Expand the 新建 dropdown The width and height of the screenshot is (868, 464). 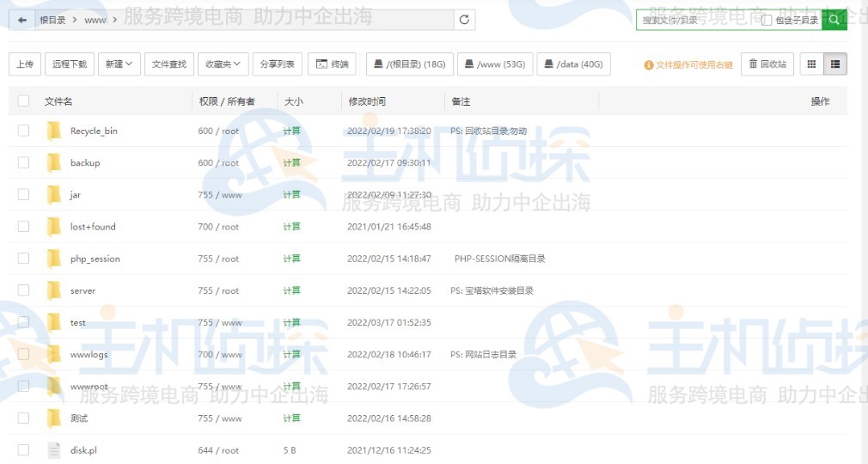point(119,64)
